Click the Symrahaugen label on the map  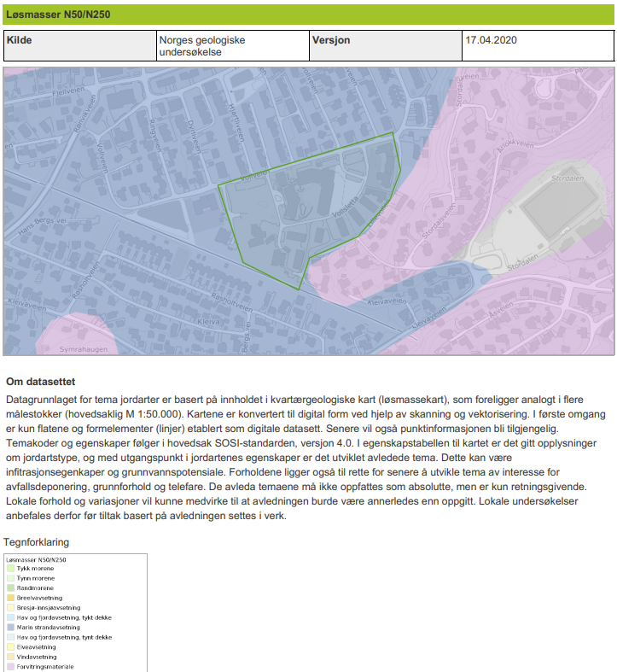pyautogui.click(x=84, y=349)
